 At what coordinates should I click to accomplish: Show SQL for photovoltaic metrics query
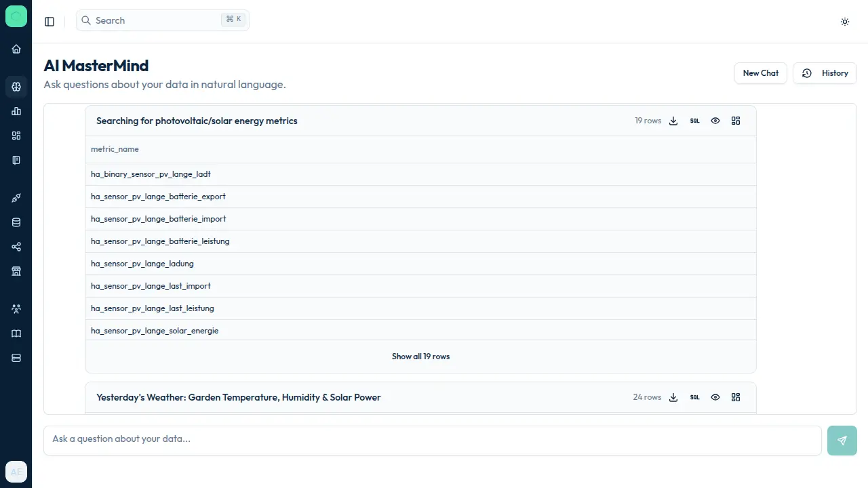tap(694, 121)
